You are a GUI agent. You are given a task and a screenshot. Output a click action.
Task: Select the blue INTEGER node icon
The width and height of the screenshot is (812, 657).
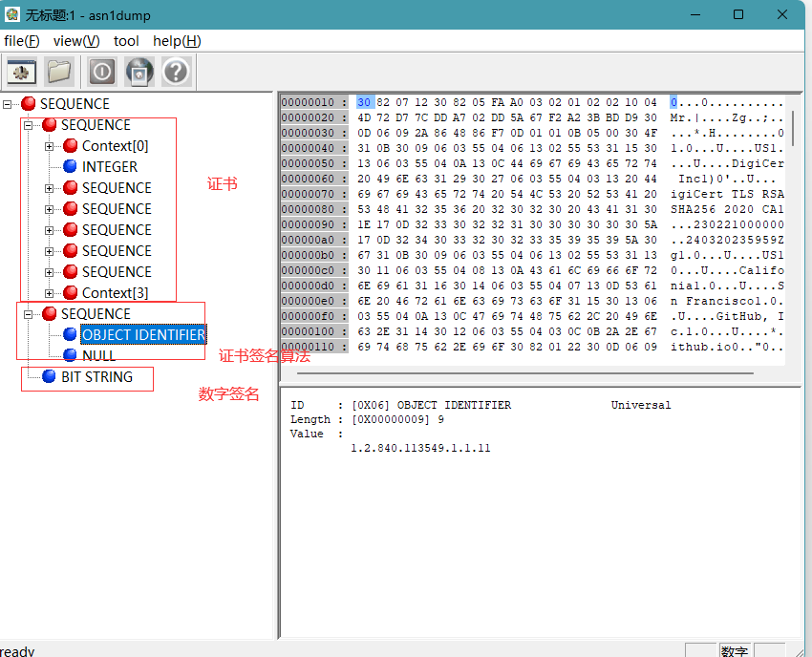point(70,166)
